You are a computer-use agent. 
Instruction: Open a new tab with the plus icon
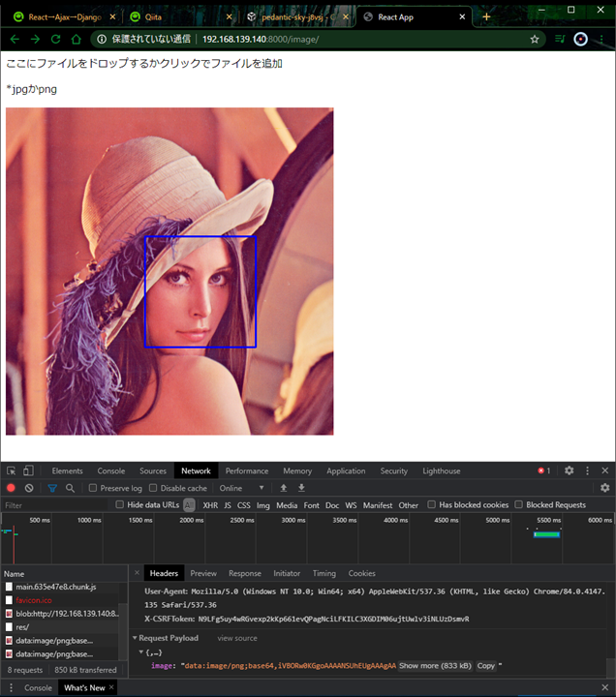click(x=486, y=16)
